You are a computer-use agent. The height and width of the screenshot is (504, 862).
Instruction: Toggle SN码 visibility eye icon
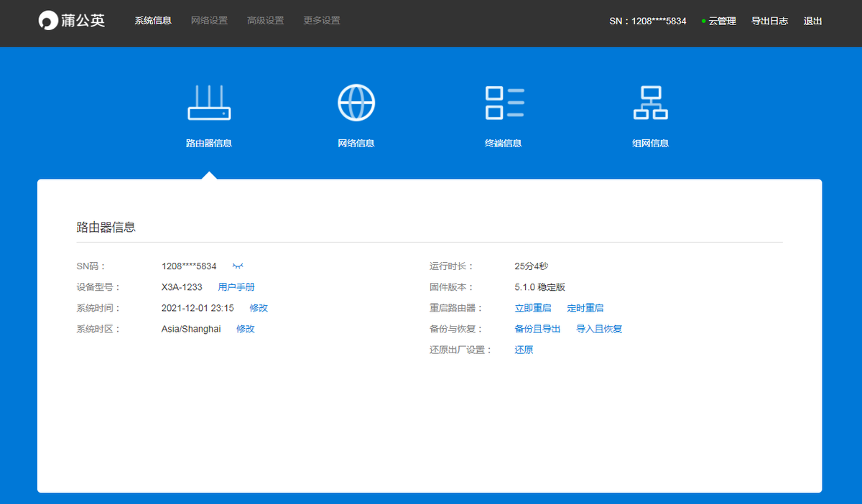click(x=238, y=266)
